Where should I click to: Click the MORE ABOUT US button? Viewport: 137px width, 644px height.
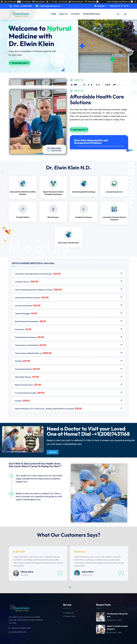(x=79, y=130)
